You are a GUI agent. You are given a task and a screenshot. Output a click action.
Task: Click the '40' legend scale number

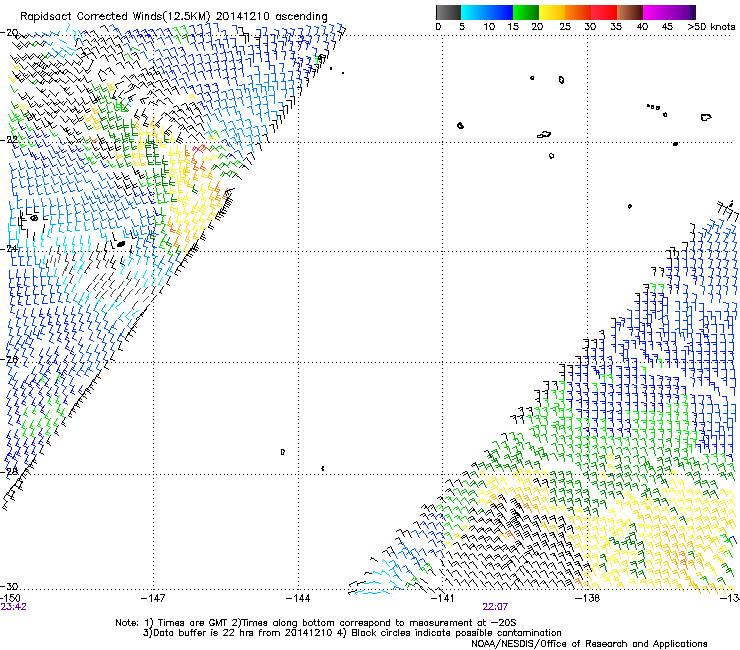[642, 27]
